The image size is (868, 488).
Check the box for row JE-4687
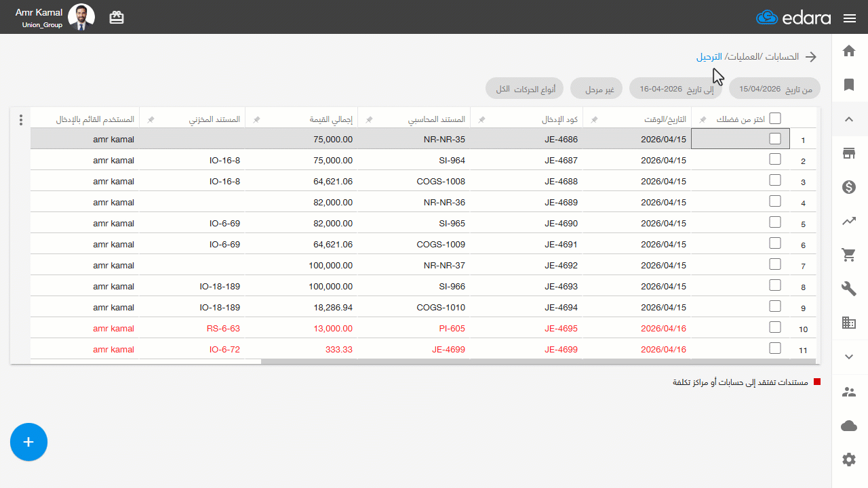point(775,159)
